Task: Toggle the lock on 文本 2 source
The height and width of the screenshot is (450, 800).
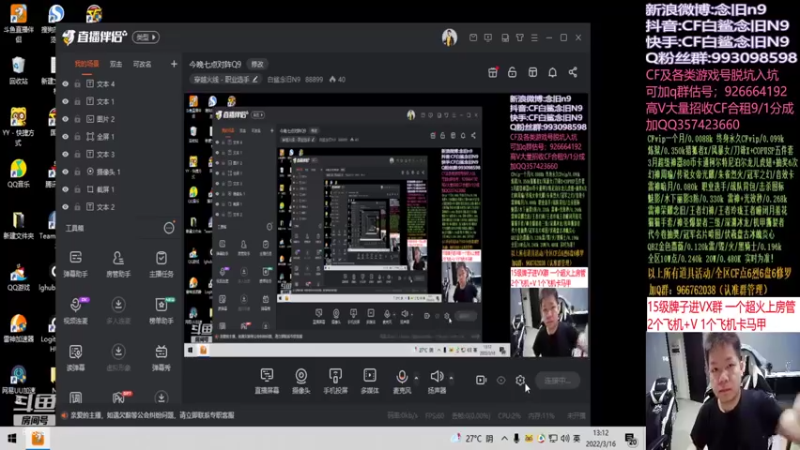Action: pos(78,207)
